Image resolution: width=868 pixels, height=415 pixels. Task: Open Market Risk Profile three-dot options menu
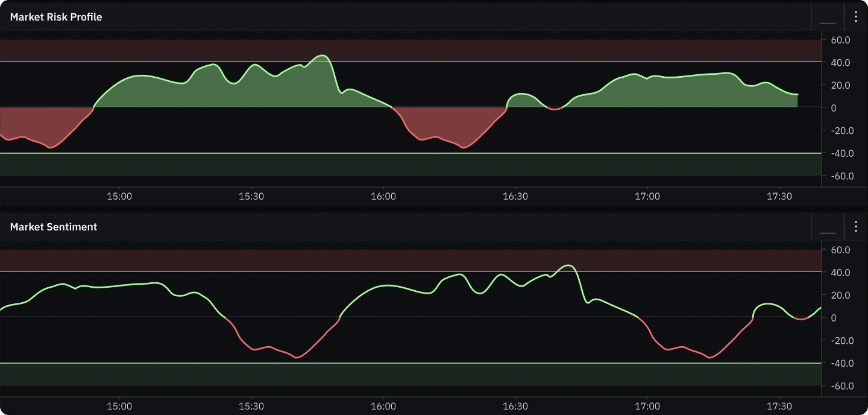[x=855, y=17]
